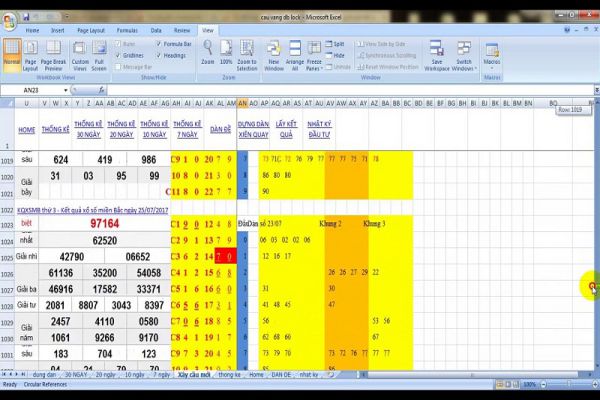Select the red highlighted cell in row 1025
The width and height of the screenshot is (600, 400).
(x=226, y=256)
